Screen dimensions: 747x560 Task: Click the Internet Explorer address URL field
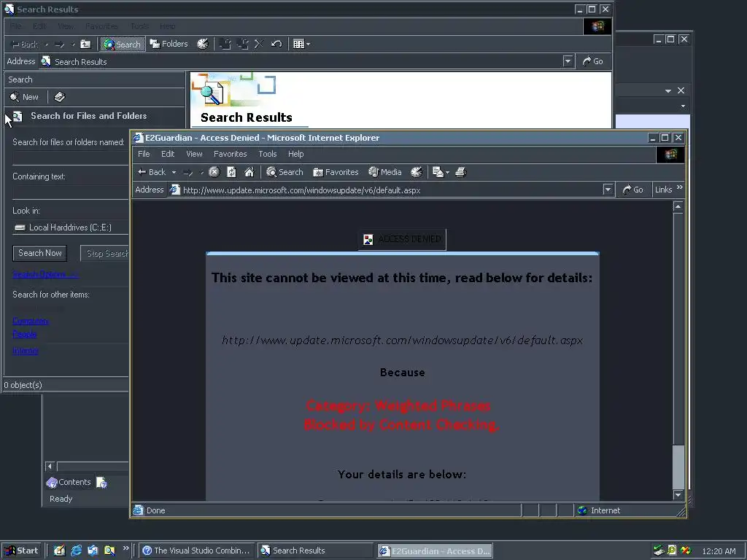tap(386, 190)
